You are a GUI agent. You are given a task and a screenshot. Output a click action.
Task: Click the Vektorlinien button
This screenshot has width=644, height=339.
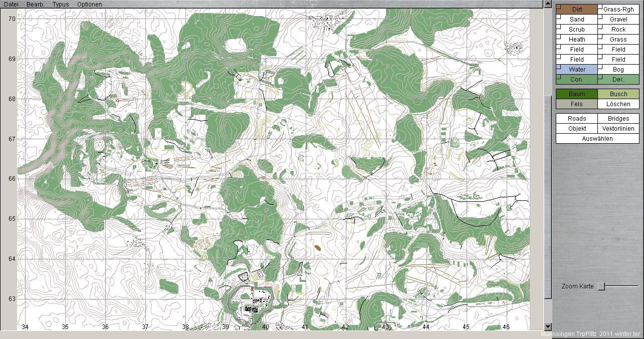pos(618,129)
